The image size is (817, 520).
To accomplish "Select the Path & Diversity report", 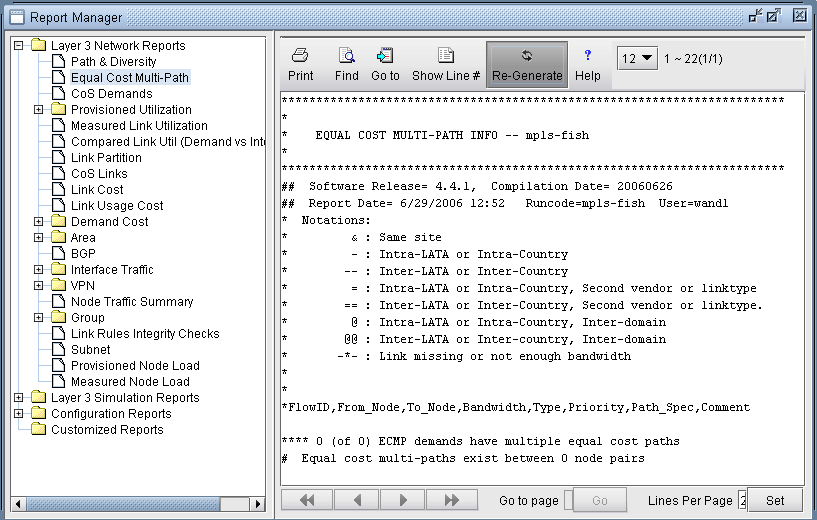I will pos(113,62).
